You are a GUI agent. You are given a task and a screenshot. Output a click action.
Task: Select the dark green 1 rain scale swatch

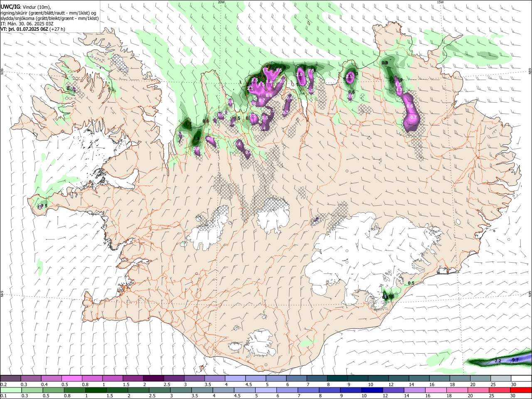pos(96,390)
